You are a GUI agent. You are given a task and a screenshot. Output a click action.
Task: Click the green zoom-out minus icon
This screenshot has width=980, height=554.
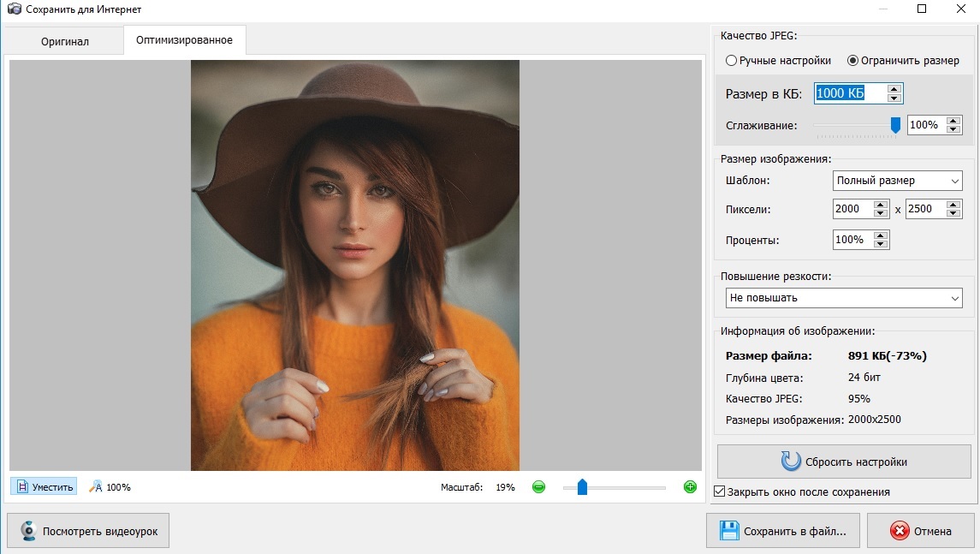pos(538,487)
